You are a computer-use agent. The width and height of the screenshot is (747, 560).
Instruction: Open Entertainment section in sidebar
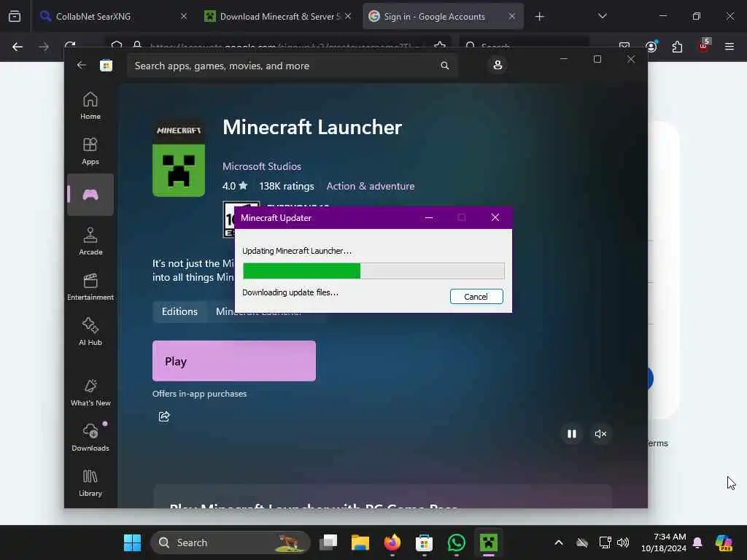point(90,287)
